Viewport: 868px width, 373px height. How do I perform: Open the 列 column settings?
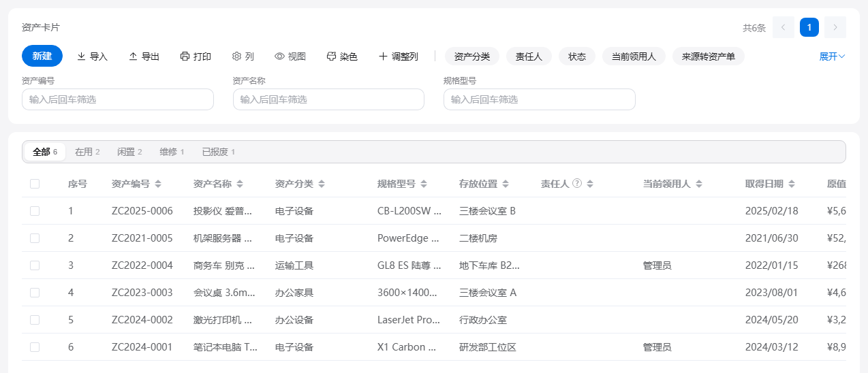243,56
